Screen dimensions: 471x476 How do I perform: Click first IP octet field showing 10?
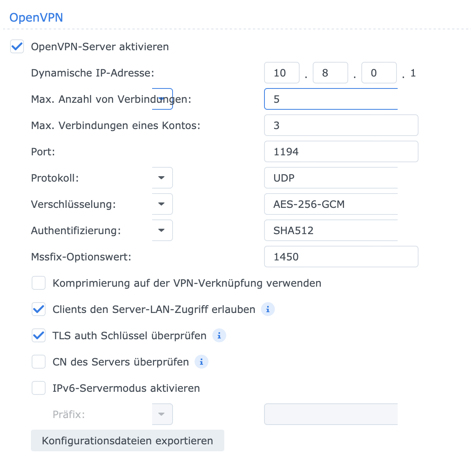(x=281, y=73)
